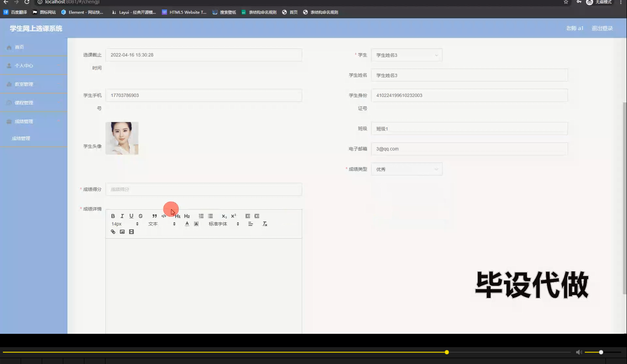Apply subscript formatting
Viewport: 627px width, 364px height.
224,216
